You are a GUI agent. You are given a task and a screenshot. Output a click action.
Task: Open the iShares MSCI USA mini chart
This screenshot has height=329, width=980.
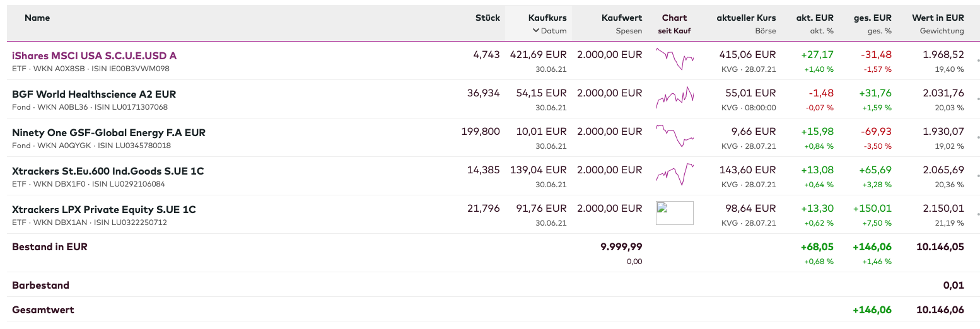(x=674, y=59)
